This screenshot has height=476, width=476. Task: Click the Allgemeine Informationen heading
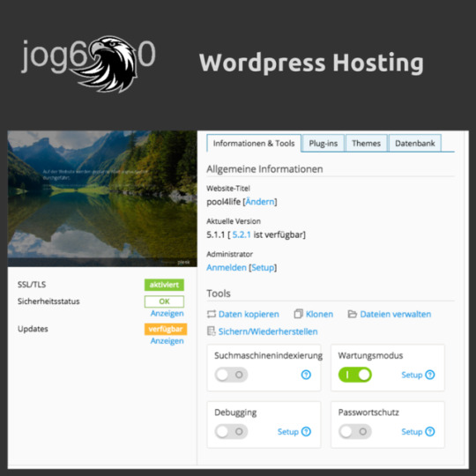point(264,169)
